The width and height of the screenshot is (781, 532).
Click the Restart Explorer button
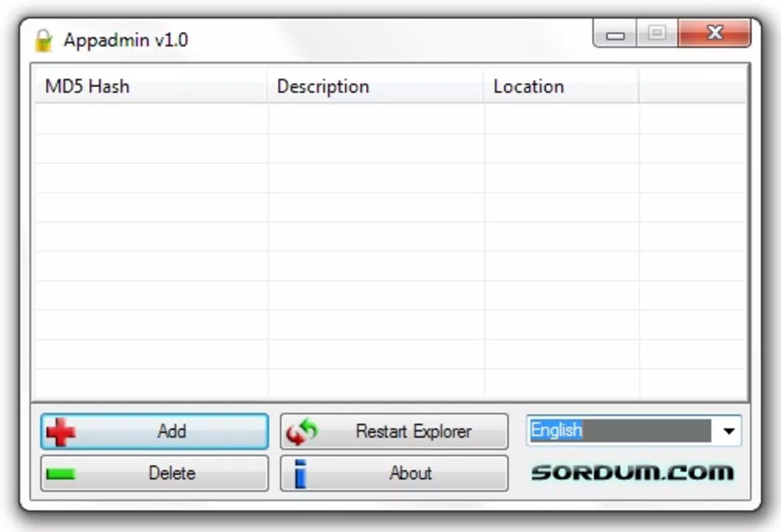pos(394,432)
